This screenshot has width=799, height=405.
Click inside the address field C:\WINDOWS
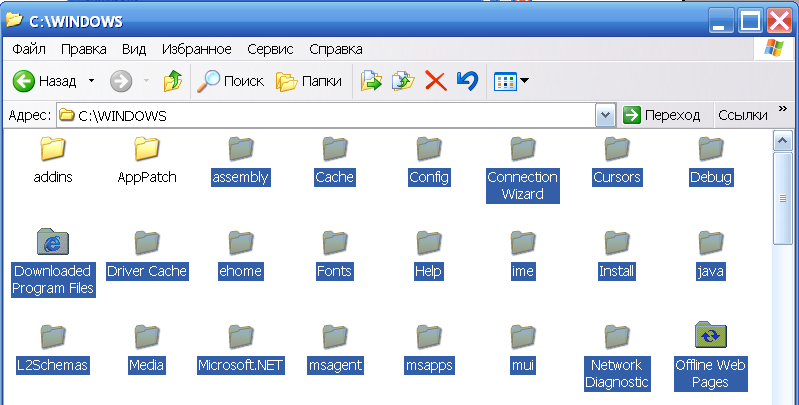pyautogui.click(x=326, y=116)
